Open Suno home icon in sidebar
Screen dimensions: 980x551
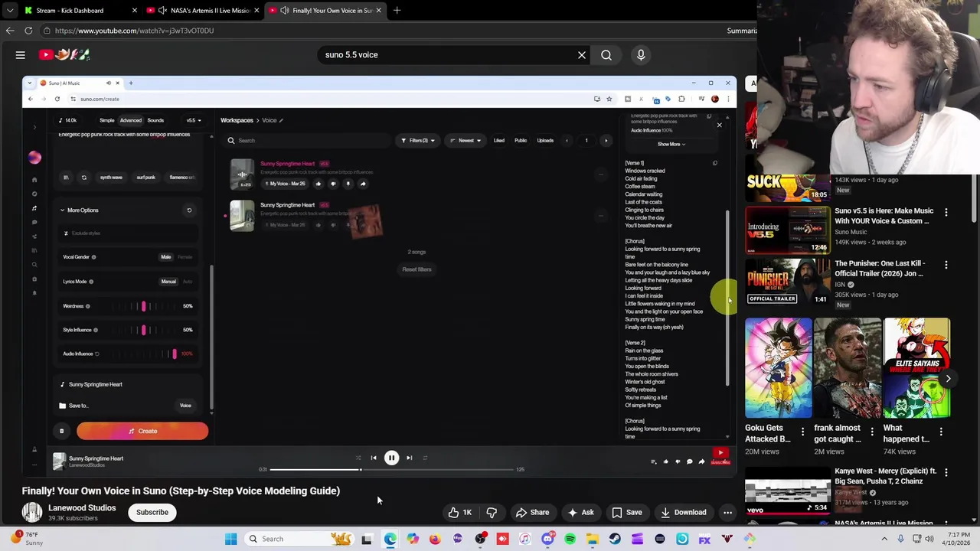coord(34,180)
